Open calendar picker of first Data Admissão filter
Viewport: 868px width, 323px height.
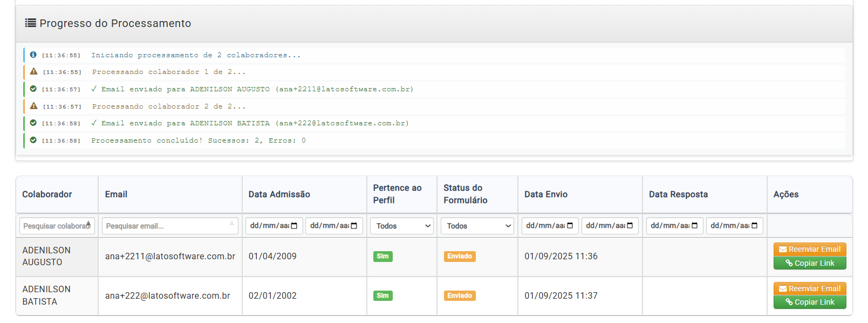point(294,226)
